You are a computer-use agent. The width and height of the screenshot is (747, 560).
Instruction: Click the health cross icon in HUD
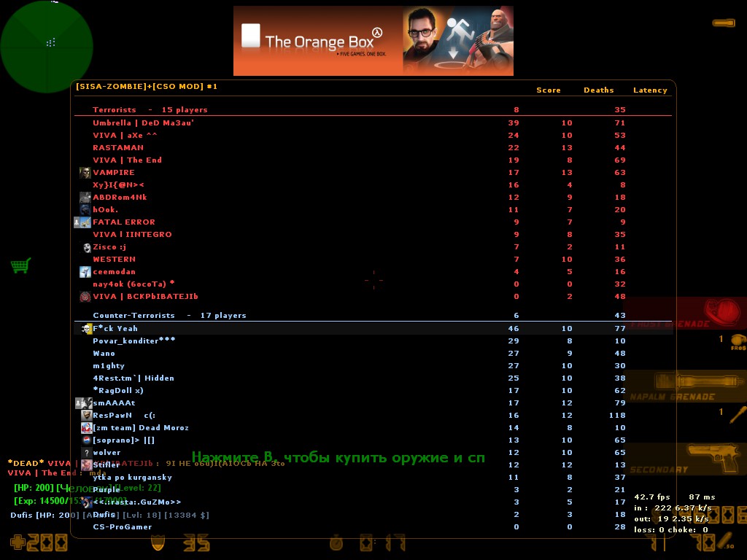coord(17,542)
